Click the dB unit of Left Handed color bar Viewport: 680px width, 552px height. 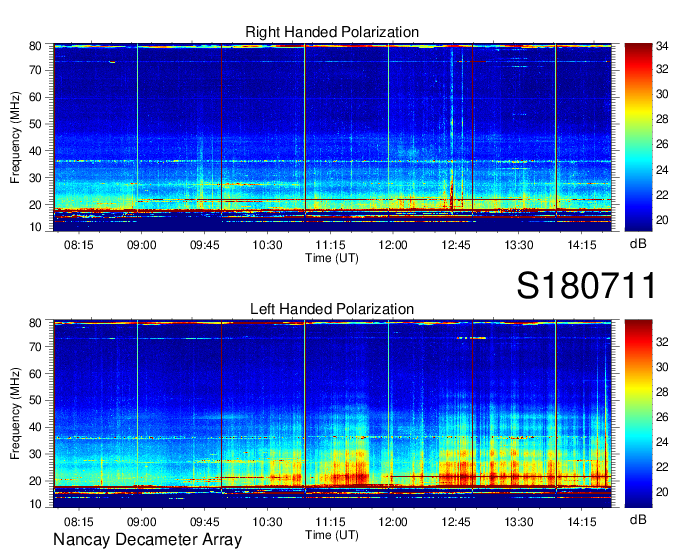tap(638, 519)
